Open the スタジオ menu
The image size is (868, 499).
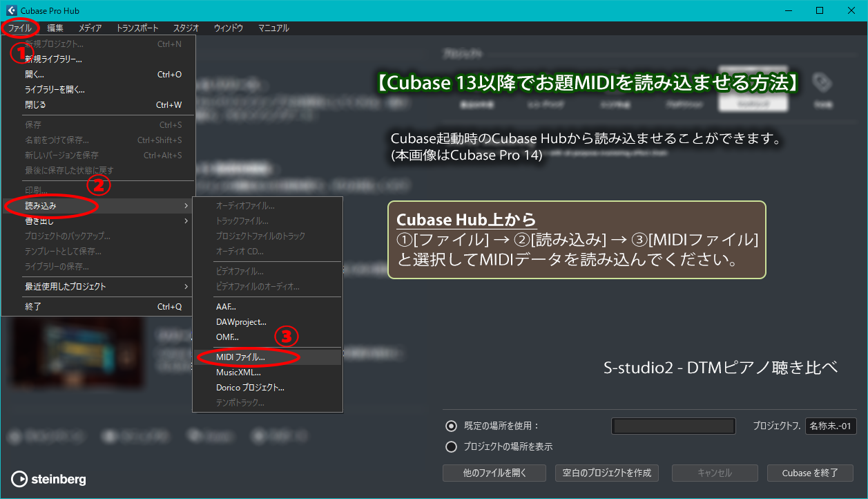(x=184, y=28)
